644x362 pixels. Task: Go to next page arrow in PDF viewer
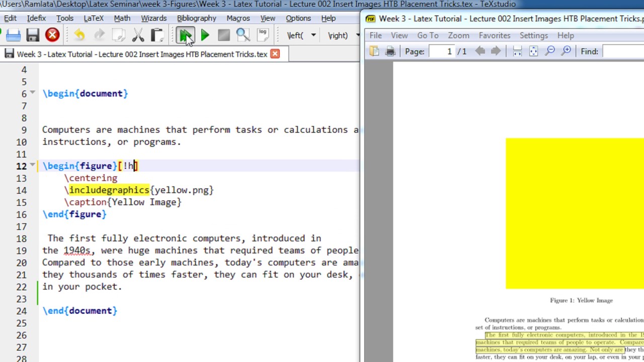coord(496,51)
